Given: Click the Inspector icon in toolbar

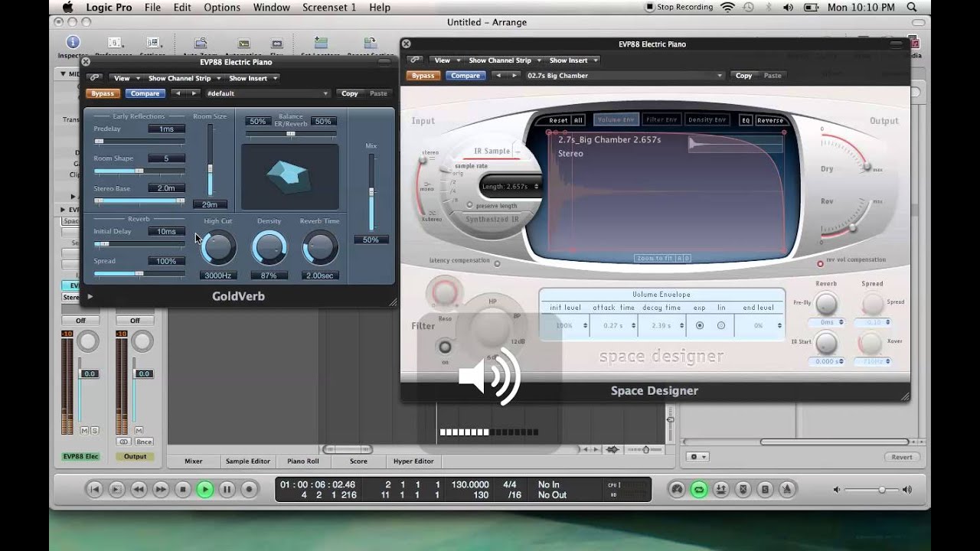Looking at the screenshot, I should click(x=73, y=43).
